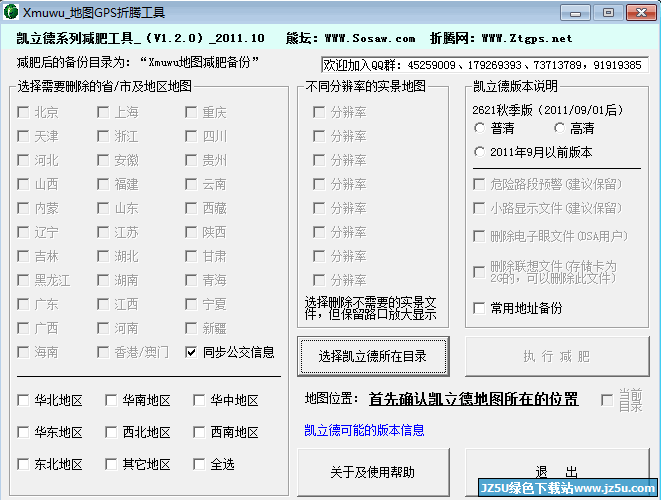Enable 删除联想文件 checkbox
This screenshot has width=661, height=500.
(479, 272)
